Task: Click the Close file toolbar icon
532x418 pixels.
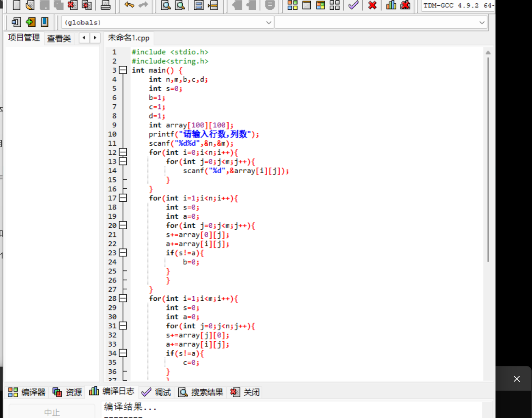Action: (73, 5)
